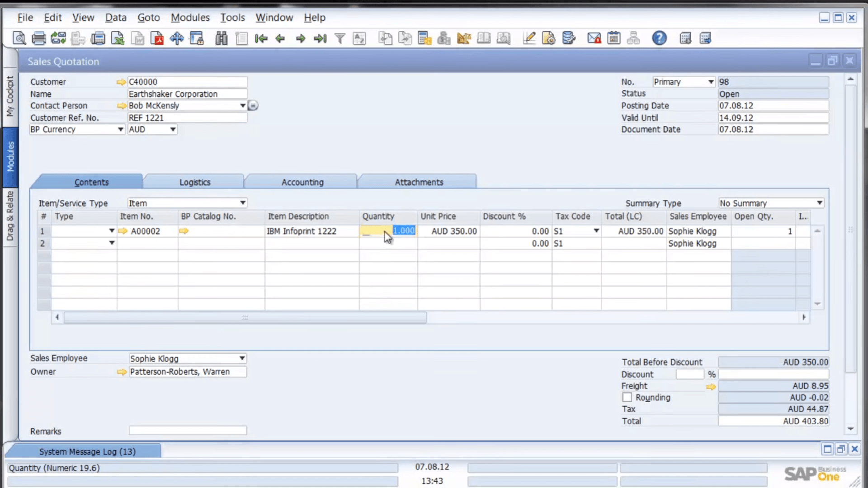Screen dimensions: 868x488
Task: Open the Modules menu
Action: (x=190, y=17)
